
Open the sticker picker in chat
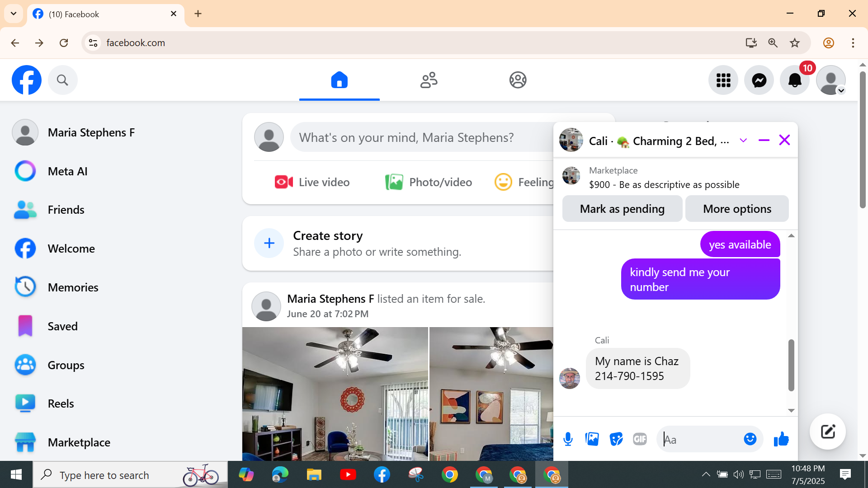click(x=616, y=439)
